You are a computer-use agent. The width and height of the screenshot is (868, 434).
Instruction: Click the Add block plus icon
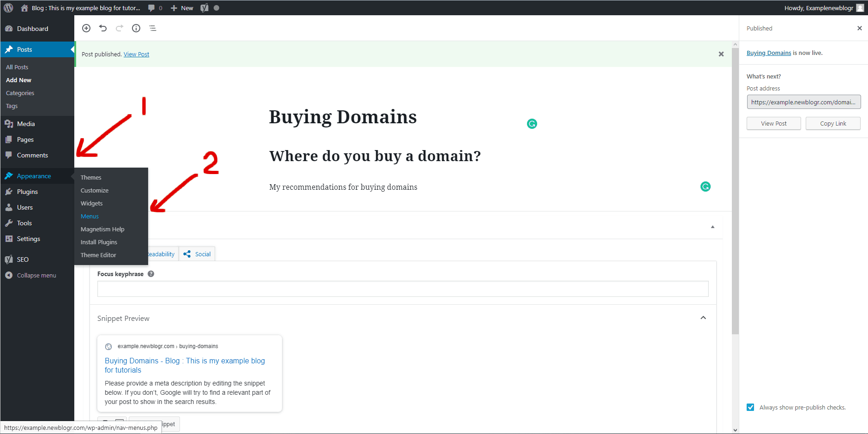[86, 28]
